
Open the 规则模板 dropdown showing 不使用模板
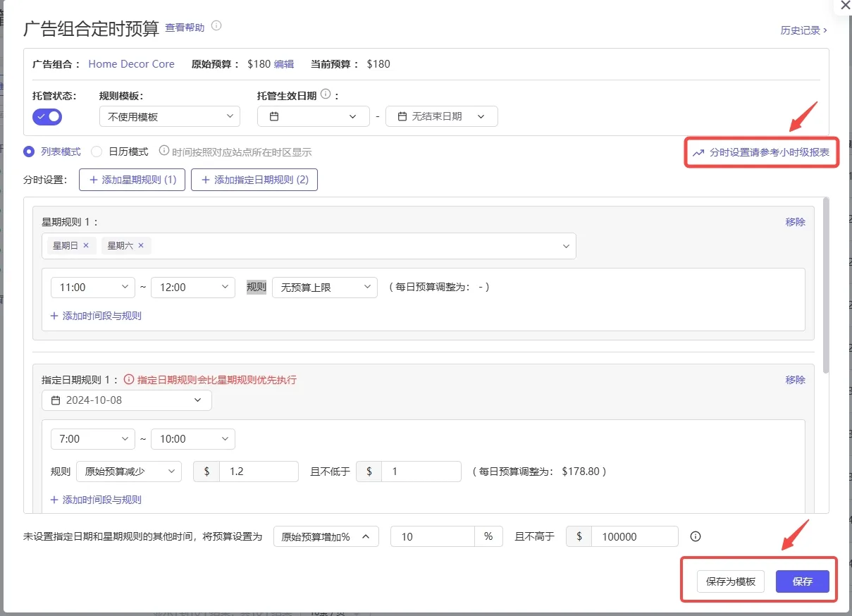(170, 116)
